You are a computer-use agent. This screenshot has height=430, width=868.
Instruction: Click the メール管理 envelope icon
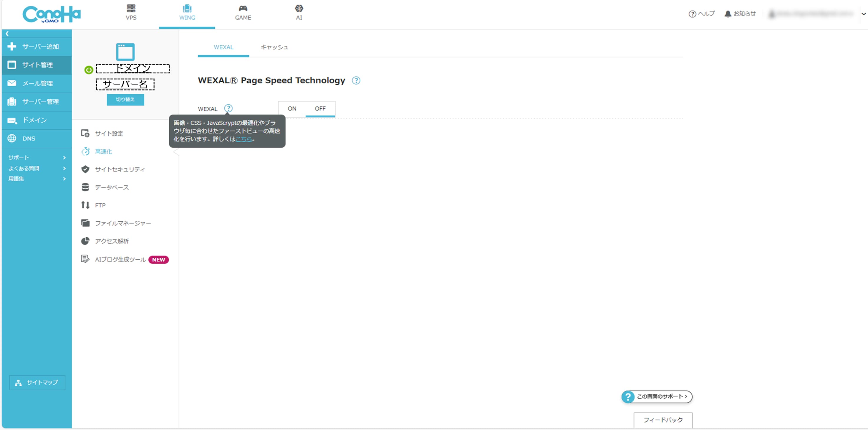(x=12, y=83)
